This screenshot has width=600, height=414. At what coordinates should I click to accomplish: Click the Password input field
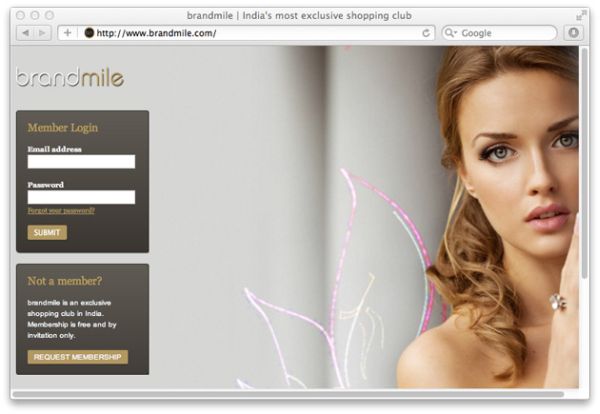81,197
